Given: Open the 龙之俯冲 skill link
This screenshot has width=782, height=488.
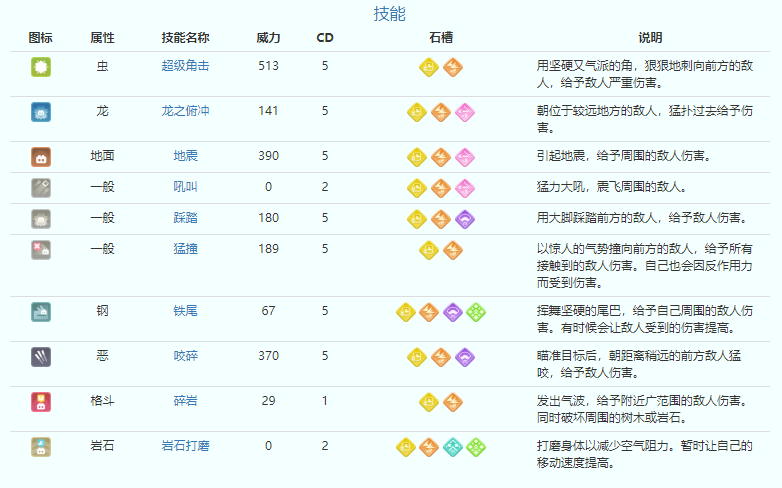Looking at the screenshot, I should (x=186, y=111).
